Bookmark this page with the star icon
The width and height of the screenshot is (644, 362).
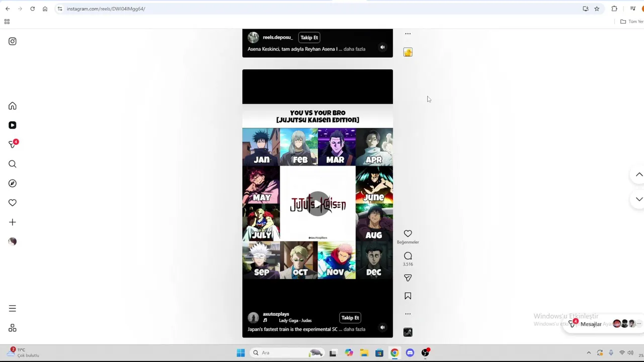[597, 9]
